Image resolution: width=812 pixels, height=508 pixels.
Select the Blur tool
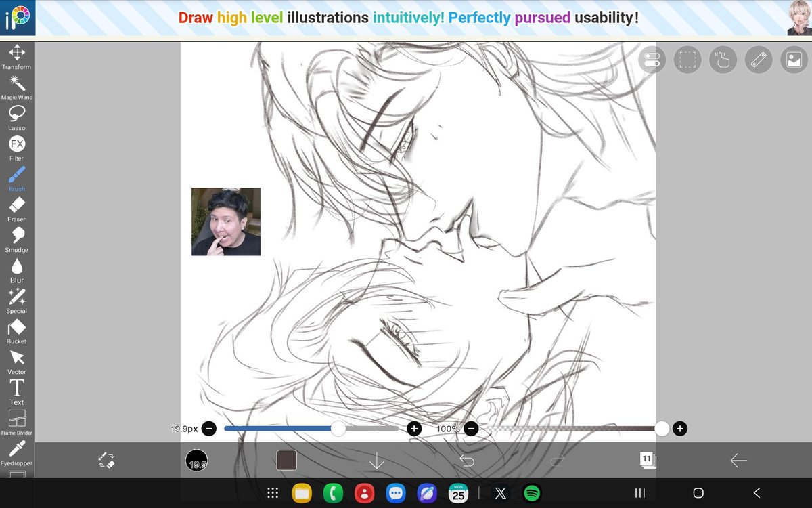(x=17, y=270)
